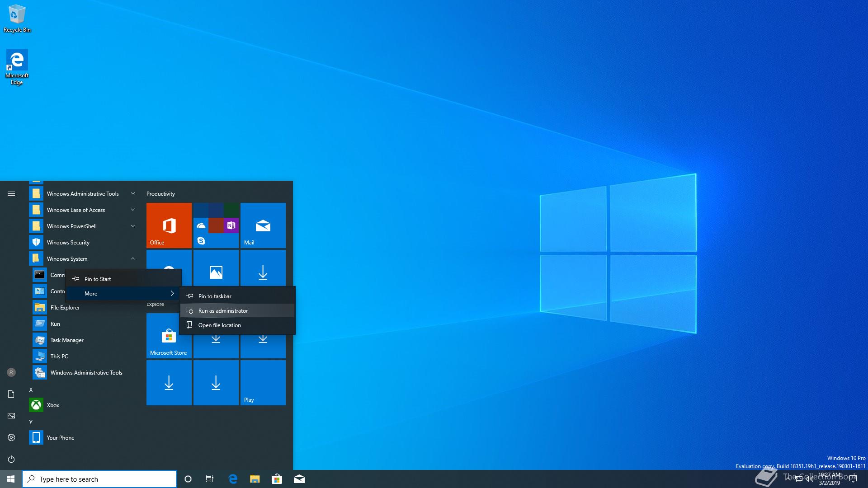Open File Explorer from the app list
This screenshot has width=868, height=488.
83,307
